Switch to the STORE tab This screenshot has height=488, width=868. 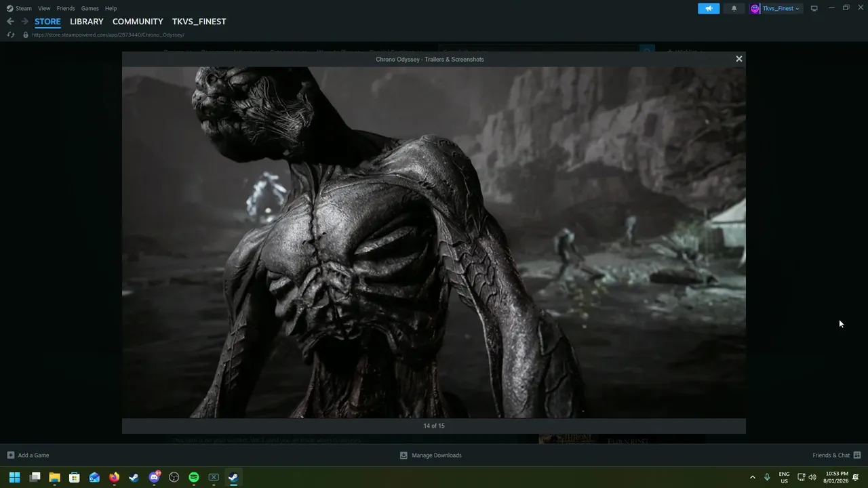47,22
